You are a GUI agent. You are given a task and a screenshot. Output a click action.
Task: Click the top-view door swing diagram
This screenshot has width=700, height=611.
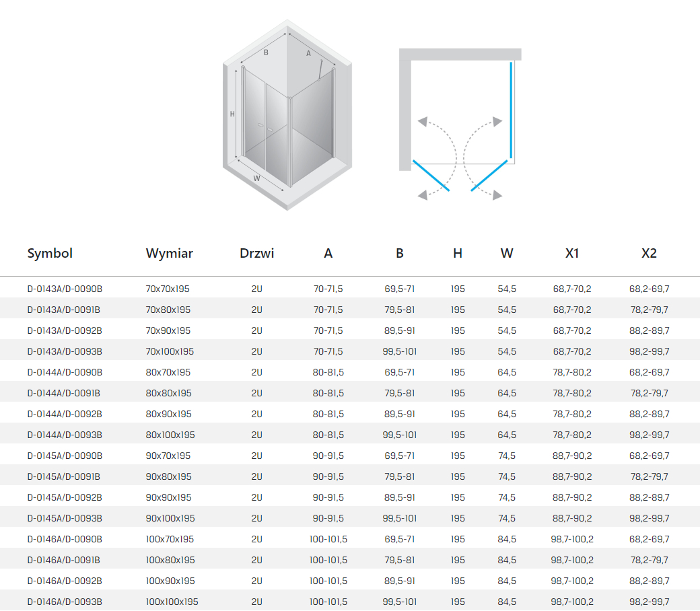[x=460, y=124]
